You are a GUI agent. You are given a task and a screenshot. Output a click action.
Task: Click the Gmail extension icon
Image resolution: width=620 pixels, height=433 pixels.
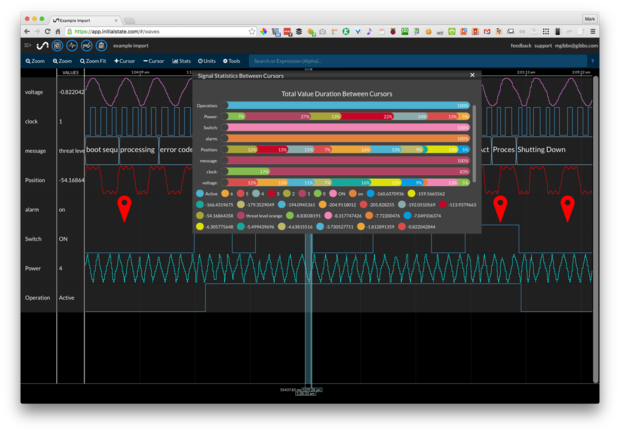(x=487, y=31)
